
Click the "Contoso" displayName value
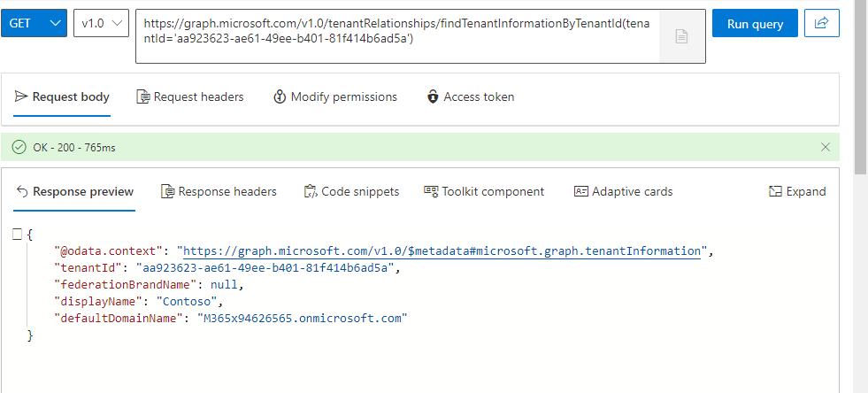[188, 302]
